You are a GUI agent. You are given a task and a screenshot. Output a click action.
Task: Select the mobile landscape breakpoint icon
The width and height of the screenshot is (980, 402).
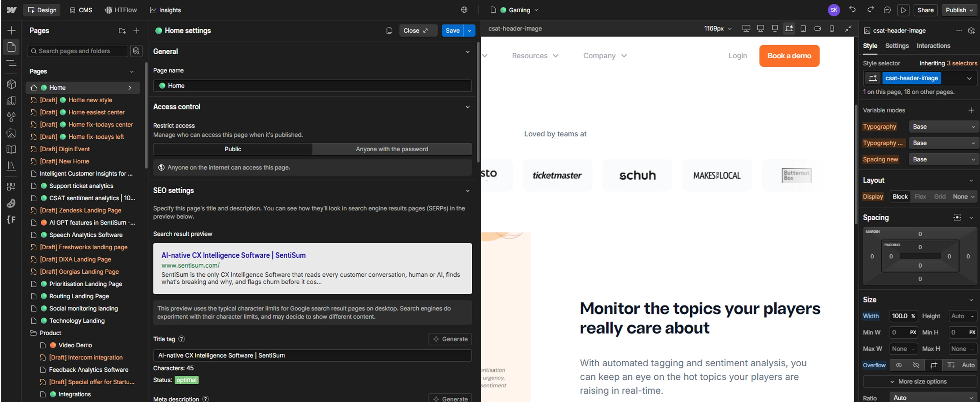pos(817,29)
